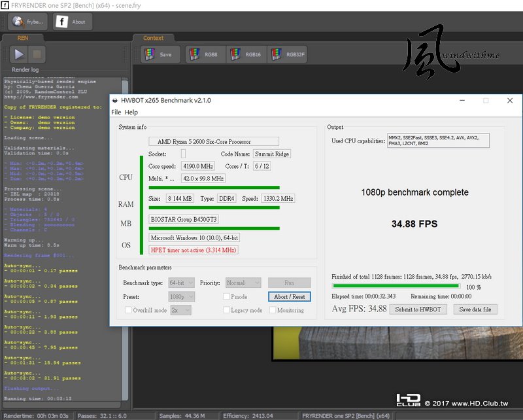Image resolution: width=523 pixels, height=420 pixels.
Task: Select the RGB8 output format
Action: [205, 54]
